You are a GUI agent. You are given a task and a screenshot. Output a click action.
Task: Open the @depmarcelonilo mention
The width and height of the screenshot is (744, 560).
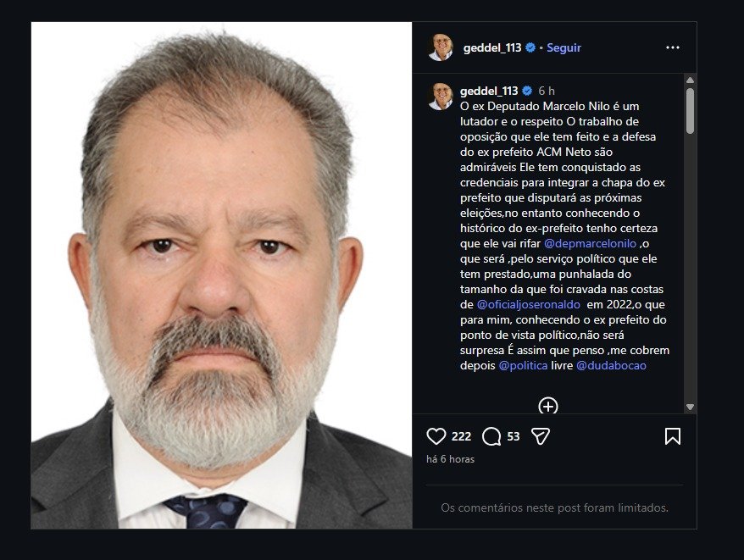click(591, 244)
